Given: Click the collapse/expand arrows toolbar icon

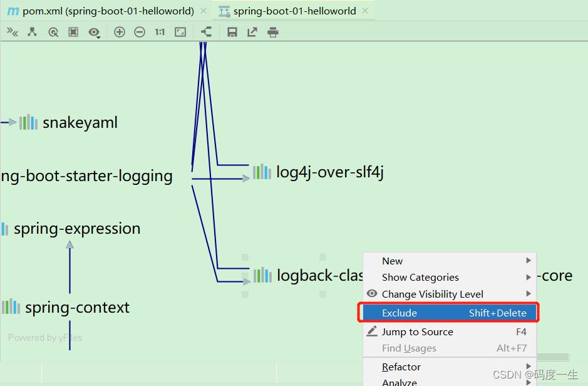Looking at the screenshot, I should coord(13,32).
